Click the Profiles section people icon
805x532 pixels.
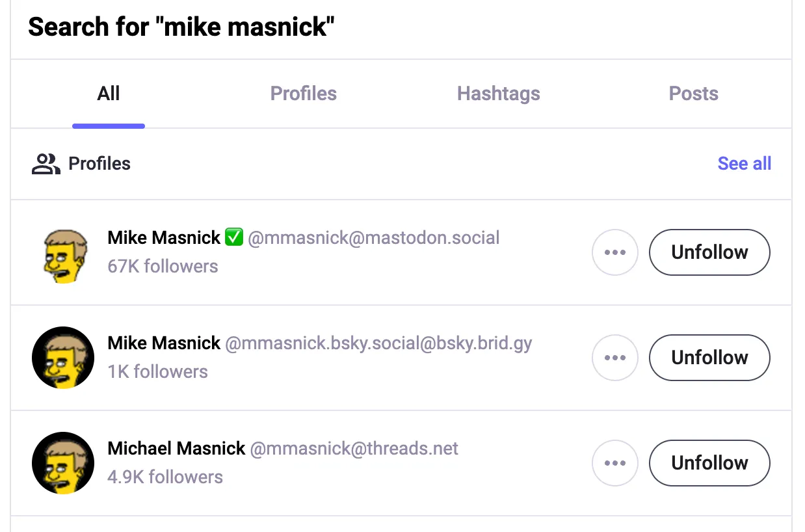click(46, 164)
